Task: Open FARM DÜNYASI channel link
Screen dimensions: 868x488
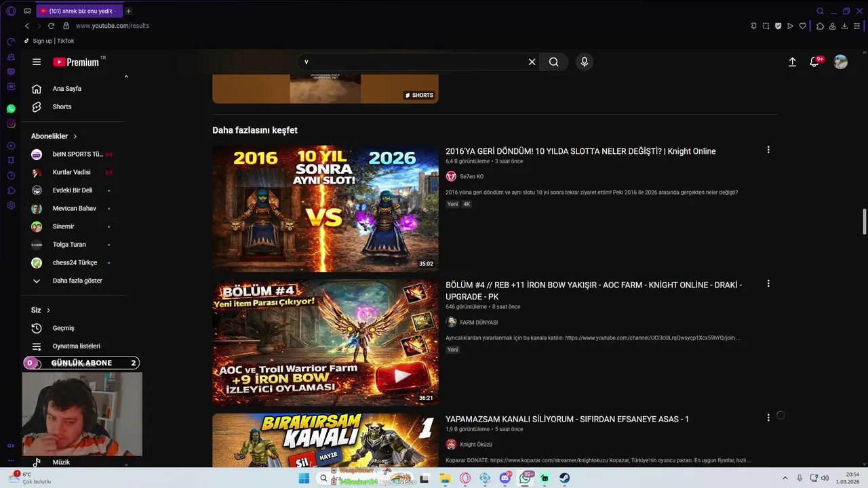Action: pyautogui.click(x=479, y=323)
